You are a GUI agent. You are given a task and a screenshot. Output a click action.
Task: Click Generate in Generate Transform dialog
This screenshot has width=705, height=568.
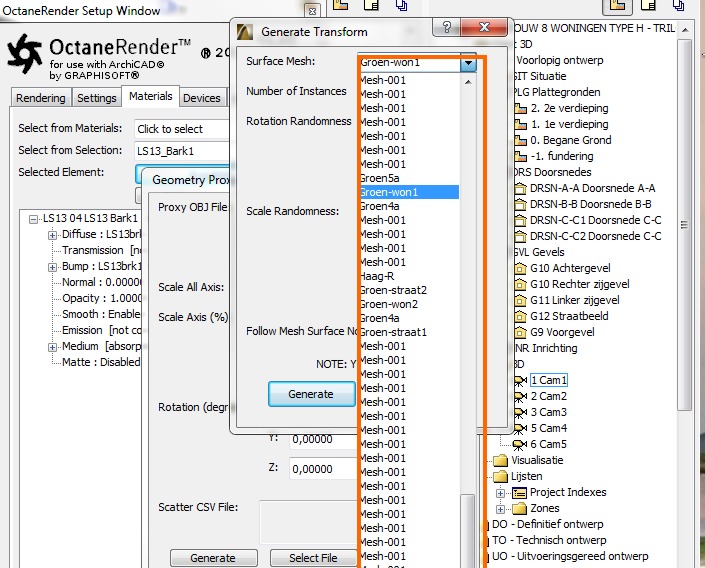311,394
